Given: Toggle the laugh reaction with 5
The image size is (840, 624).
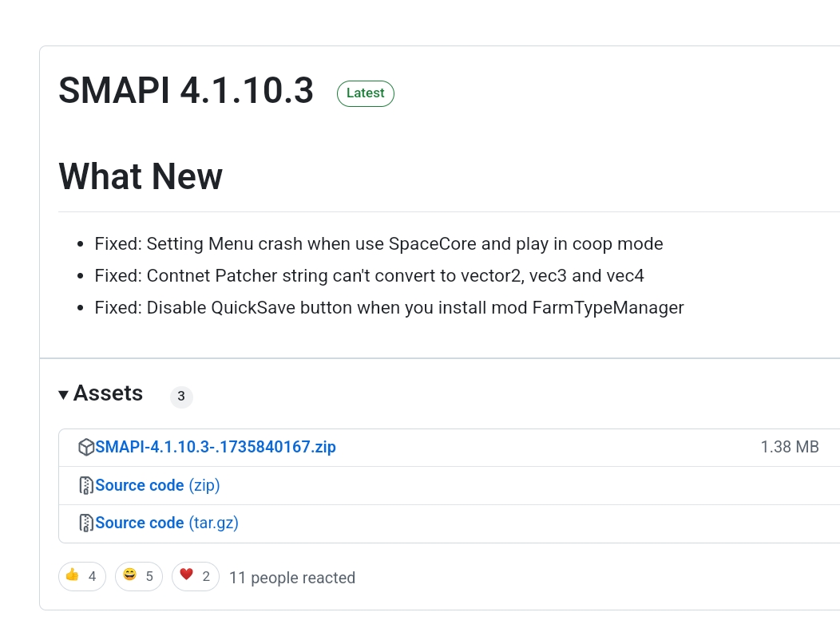Looking at the screenshot, I should (139, 576).
